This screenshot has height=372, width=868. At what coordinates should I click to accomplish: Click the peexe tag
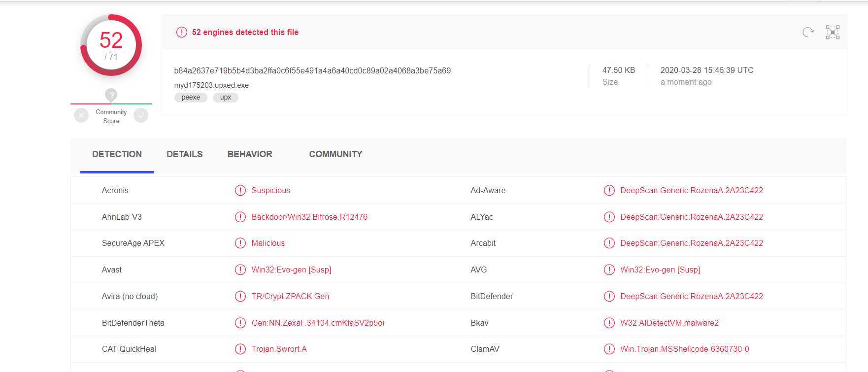point(191,97)
